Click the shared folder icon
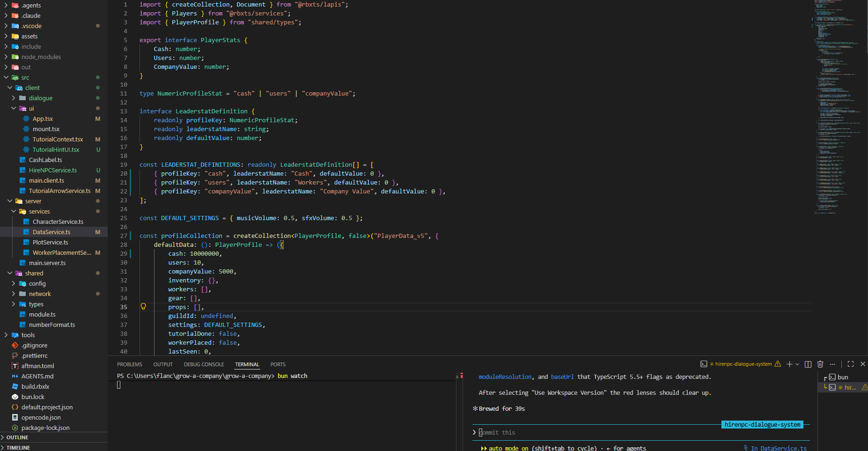The image size is (868, 451). (x=19, y=273)
